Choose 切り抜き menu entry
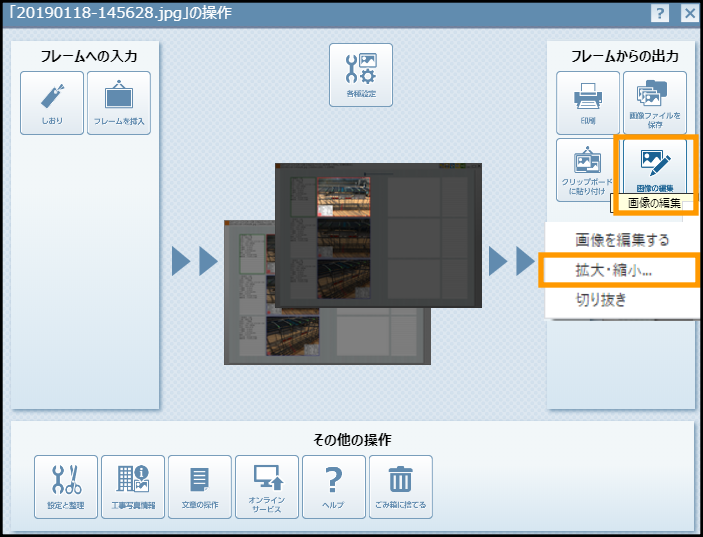Screen dimensions: 703x537 click(622, 299)
